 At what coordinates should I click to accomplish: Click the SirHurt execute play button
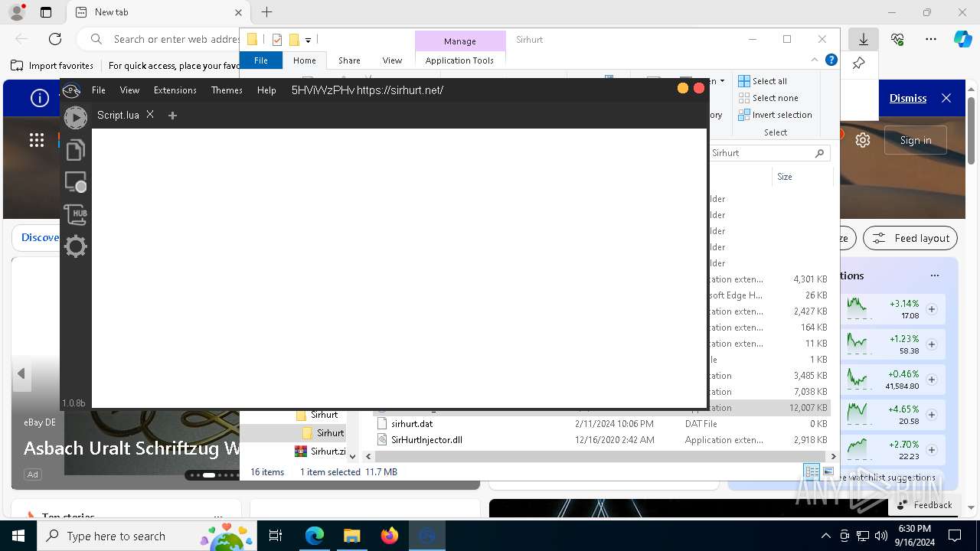point(75,117)
